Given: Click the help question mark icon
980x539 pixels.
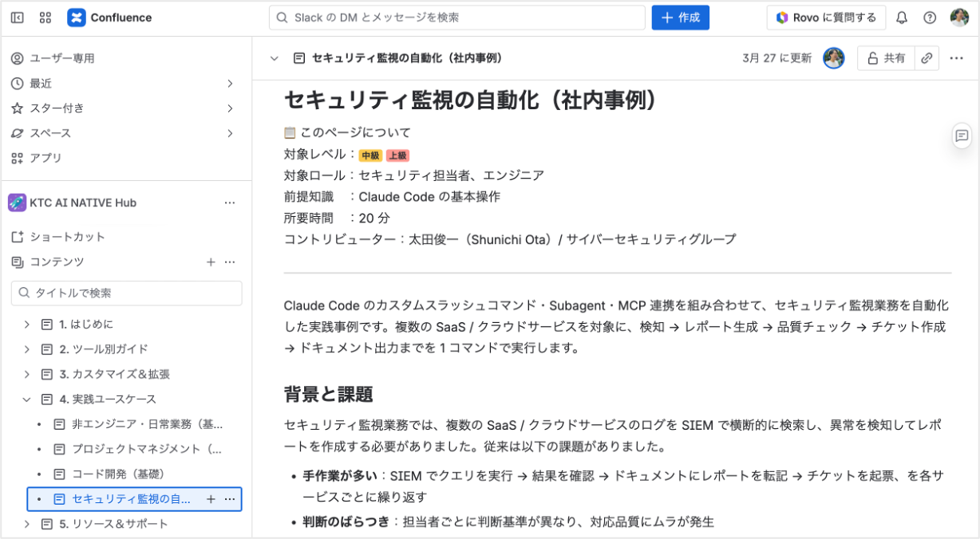Looking at the screenshot, I should pos(930,18).
